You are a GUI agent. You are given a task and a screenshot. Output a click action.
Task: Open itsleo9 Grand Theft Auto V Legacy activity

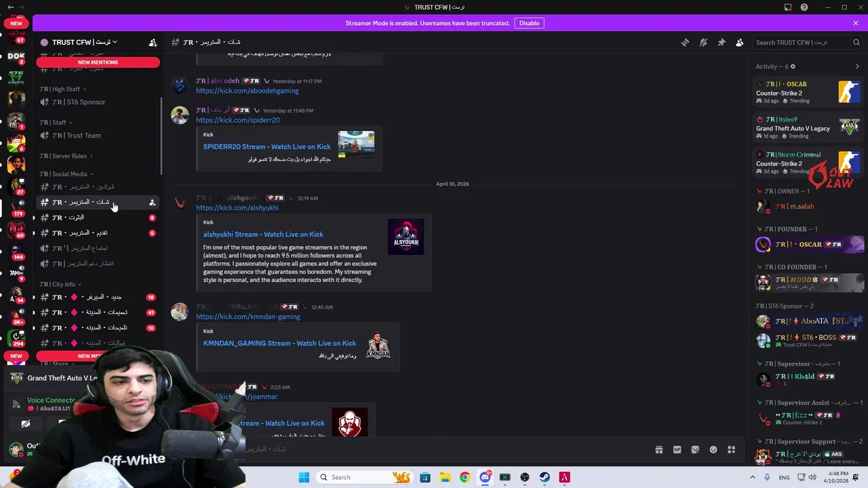tap(808, 127)
